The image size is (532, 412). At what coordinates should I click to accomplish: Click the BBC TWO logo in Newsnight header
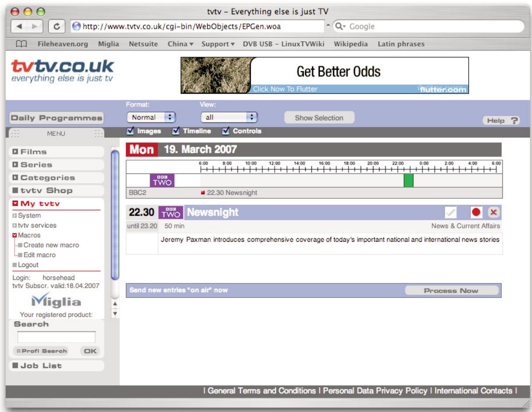(x=170, y=212)
